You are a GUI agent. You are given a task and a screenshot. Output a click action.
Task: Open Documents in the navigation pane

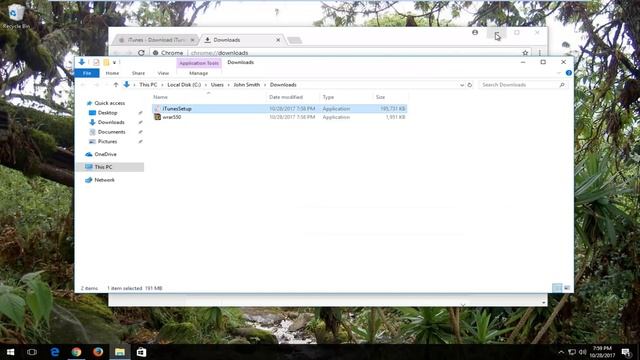111,132
